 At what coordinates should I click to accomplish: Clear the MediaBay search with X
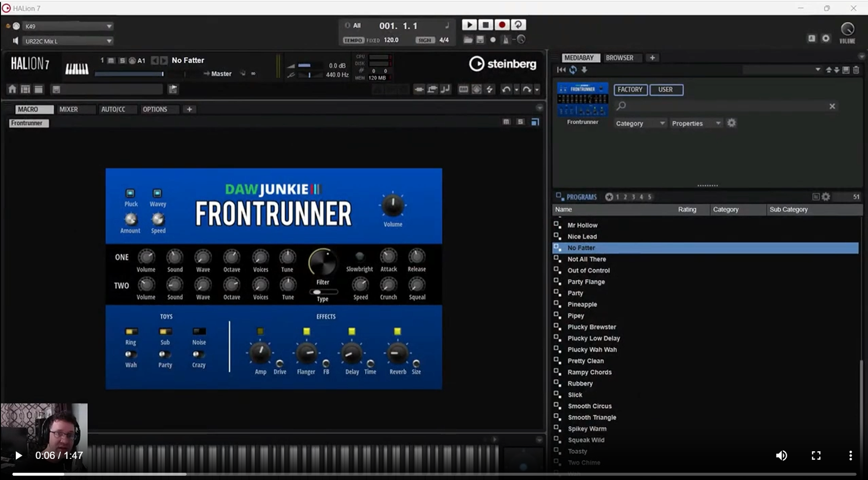832,106
